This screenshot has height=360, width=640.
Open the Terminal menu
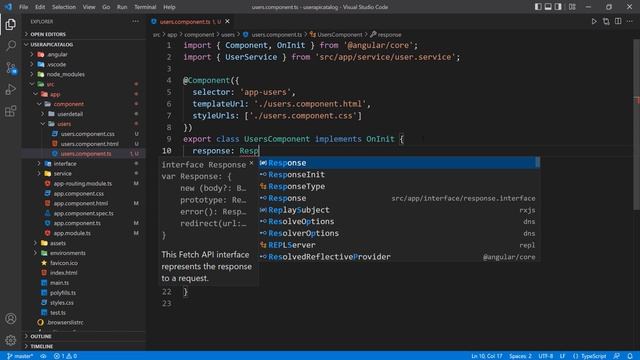coord(145,7)
